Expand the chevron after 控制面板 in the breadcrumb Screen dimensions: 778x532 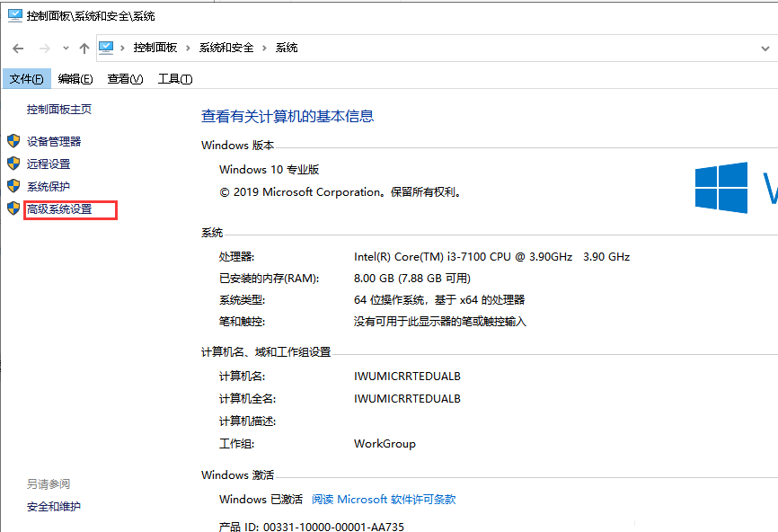click(188, 48)
